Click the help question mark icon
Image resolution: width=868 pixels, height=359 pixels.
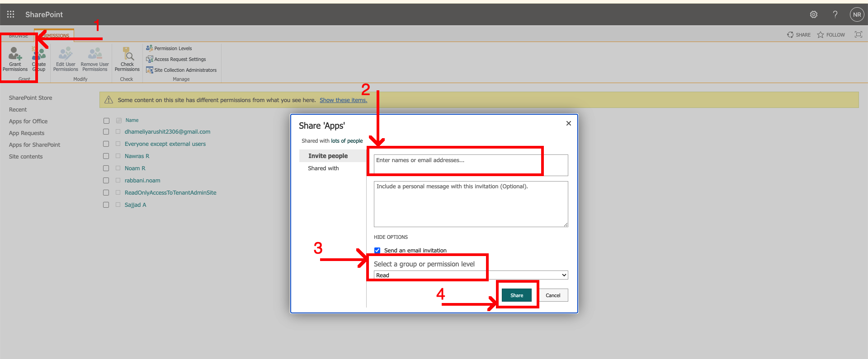tap(835, 14)
